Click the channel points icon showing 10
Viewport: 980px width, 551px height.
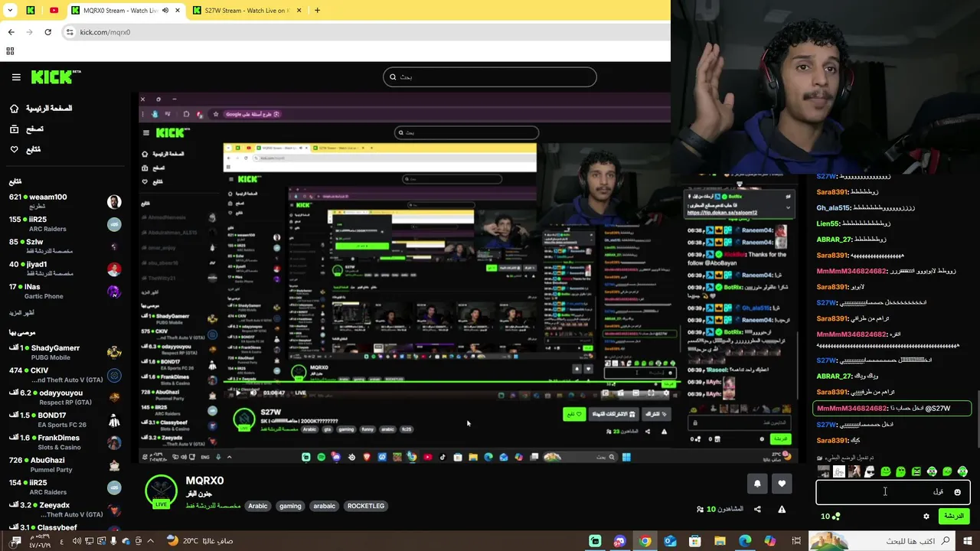(x=830, y=517)
